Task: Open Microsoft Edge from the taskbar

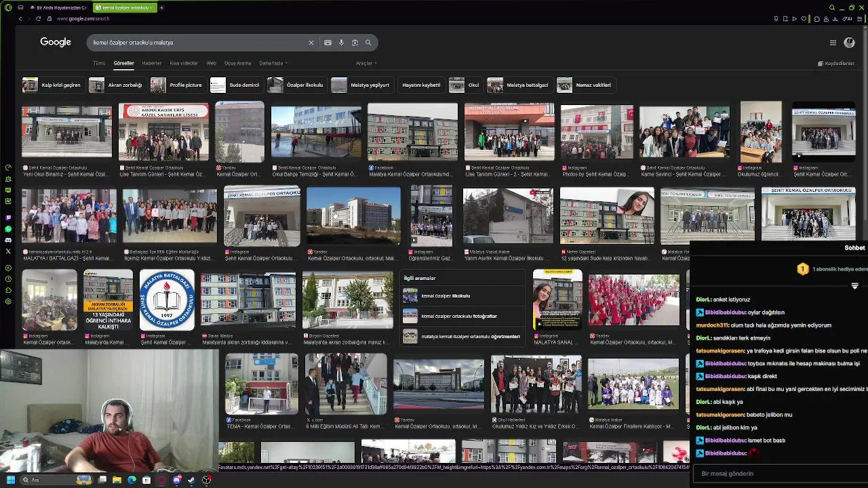Action: coord(132,480)
